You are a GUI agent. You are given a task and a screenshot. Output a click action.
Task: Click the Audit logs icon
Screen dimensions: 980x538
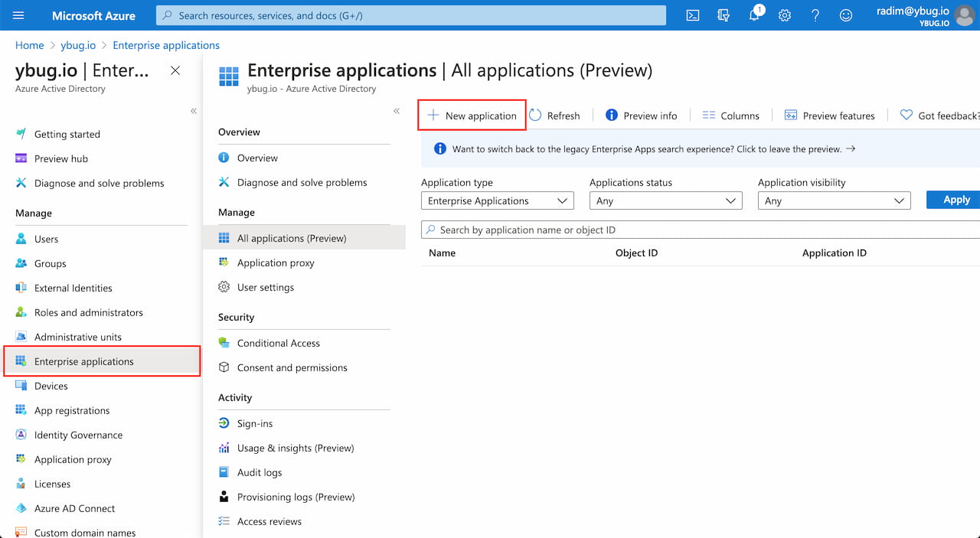tap(224, 472)
